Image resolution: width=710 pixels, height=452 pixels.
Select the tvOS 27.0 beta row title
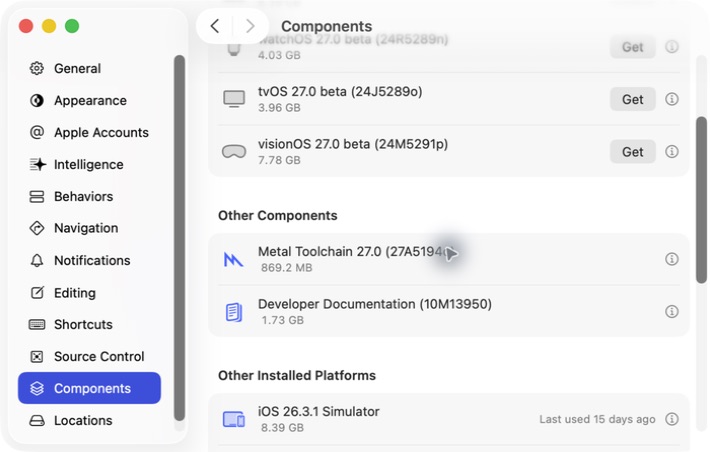pyautogui.click(x=340, y=91)
